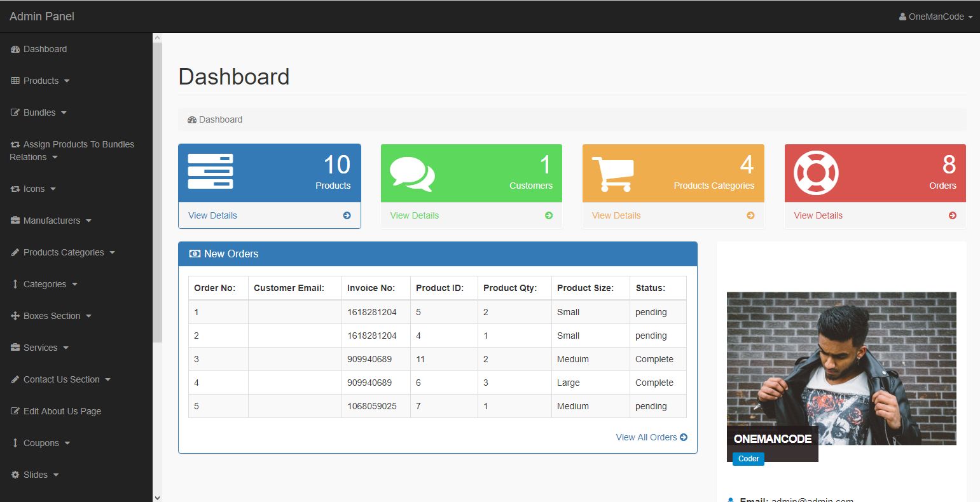Click the breadcrumb Dashboard gauge icon
The height and width of the screenshot is (502, 980).
pos(192,119)
